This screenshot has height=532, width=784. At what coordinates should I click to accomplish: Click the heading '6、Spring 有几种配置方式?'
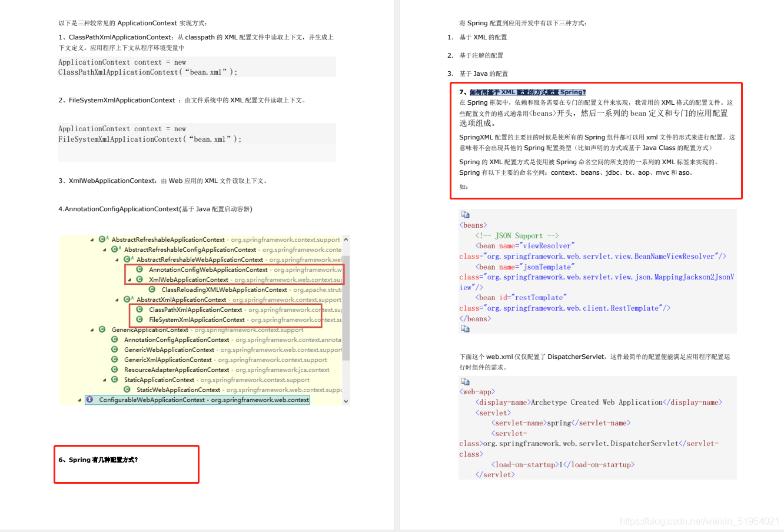click(98, 460)
